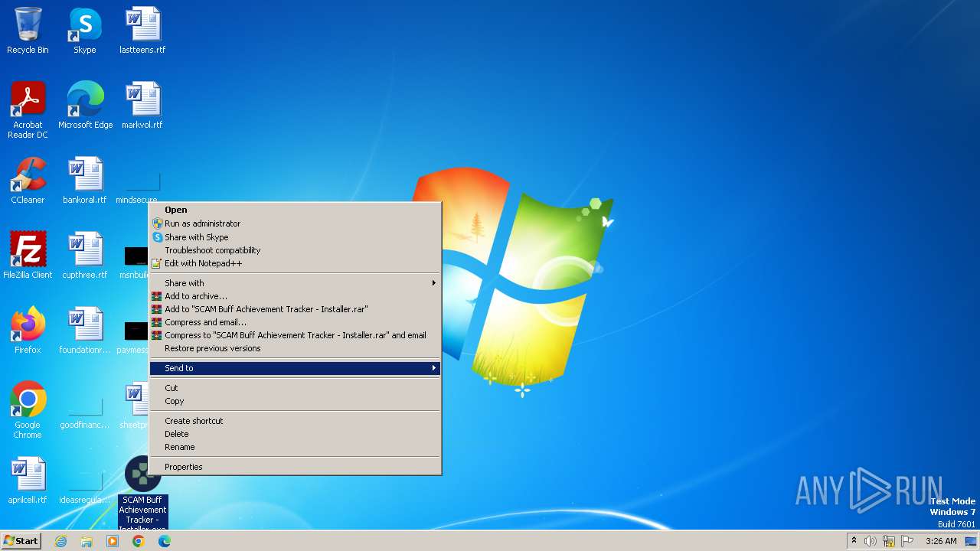
Task: Choose Run as administrator
Action: 295,223
